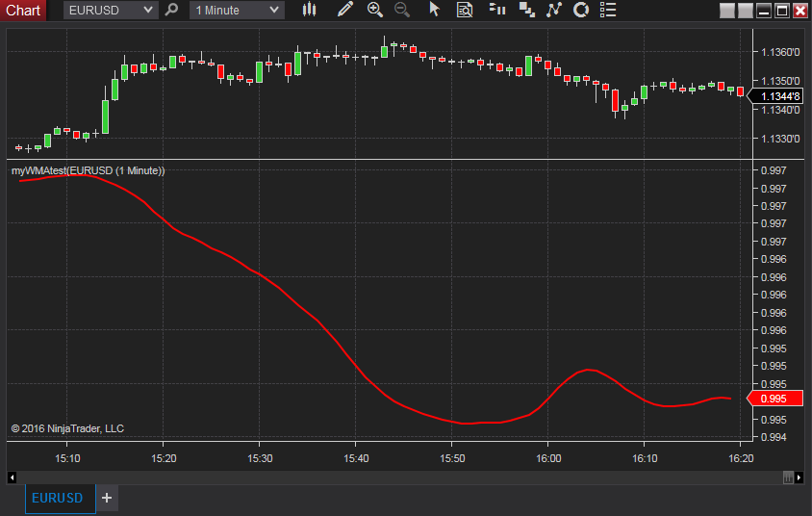This screenshot has height=516, width=812.
Task: Click the instrument search magnifier icon
Action: tap(171, 10)
